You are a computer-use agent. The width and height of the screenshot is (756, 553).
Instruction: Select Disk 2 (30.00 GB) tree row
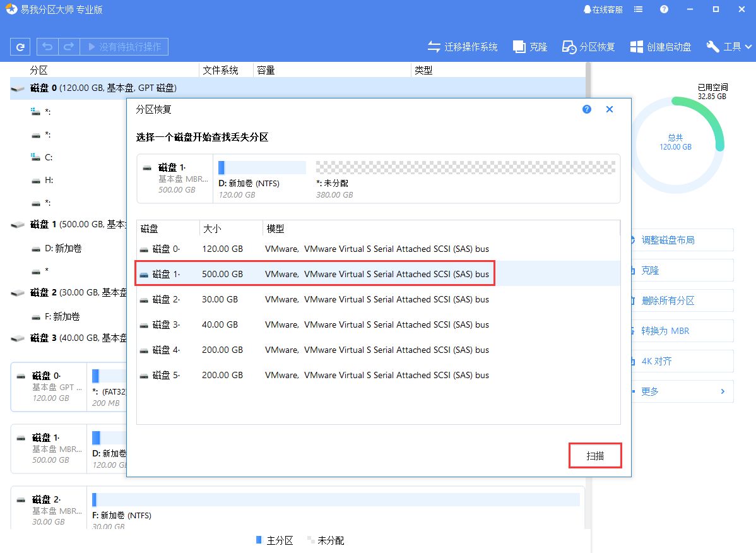pos(68,293)
